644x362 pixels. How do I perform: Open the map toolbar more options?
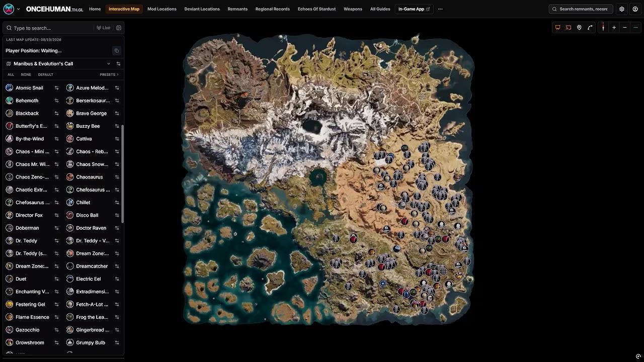coord(635,28)
